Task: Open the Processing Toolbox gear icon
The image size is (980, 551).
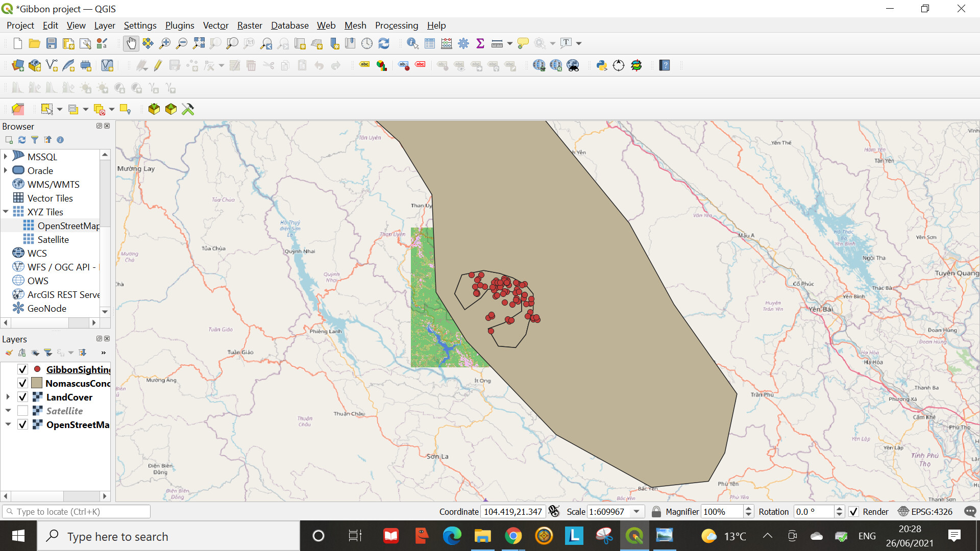Action: pyautogui.click(x=463, y=44)
